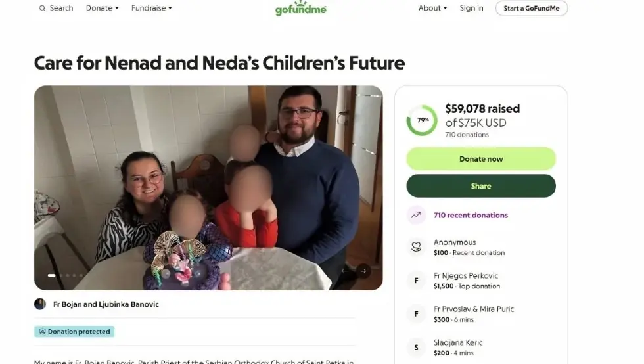644x364 pixels.
Task: Open the Fundraise dropdown
Action: (x=151, y=8)
